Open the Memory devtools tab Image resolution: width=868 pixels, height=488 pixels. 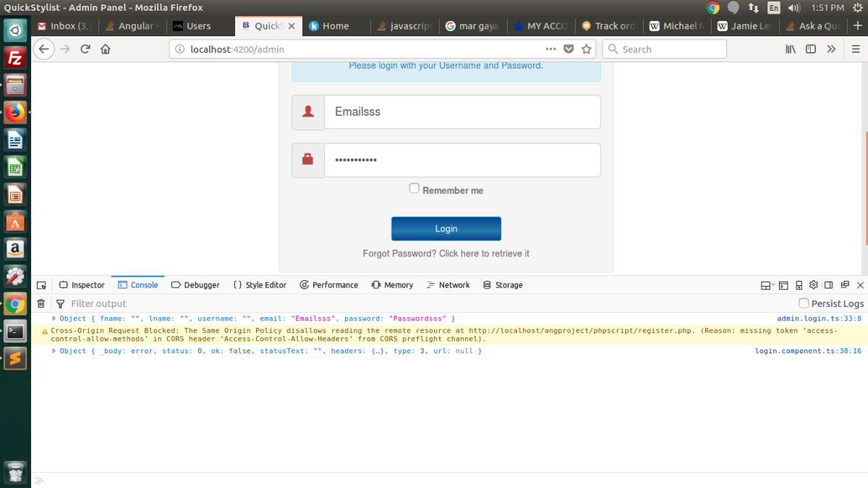click(392, 285)
